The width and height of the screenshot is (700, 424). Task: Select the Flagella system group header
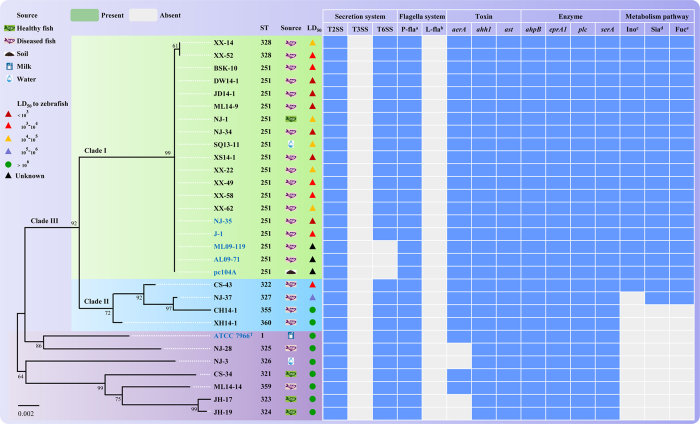coord(422,16)
